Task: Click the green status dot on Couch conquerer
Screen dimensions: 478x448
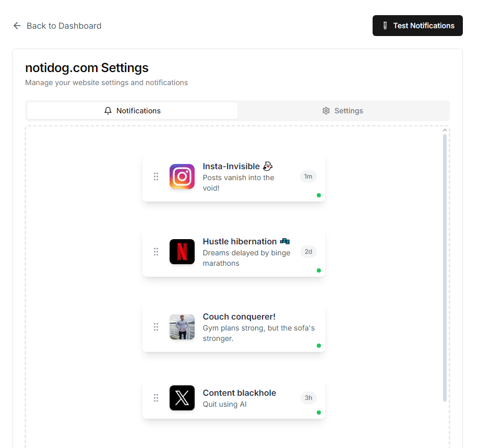Action: (319, 346)
